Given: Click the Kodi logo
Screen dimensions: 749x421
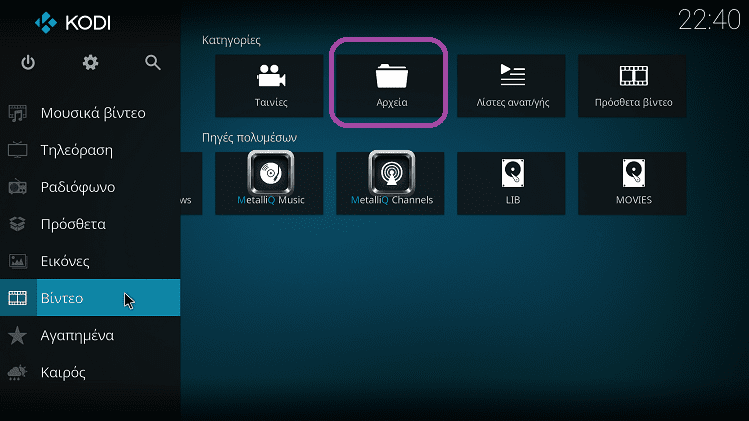Looking at the screenshot, I should (x=73, y=22).
